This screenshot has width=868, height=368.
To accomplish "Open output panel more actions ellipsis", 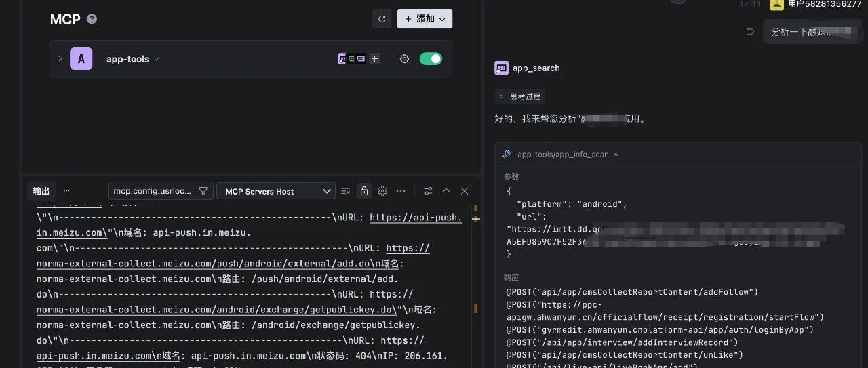I will click(x=401, y=191).
